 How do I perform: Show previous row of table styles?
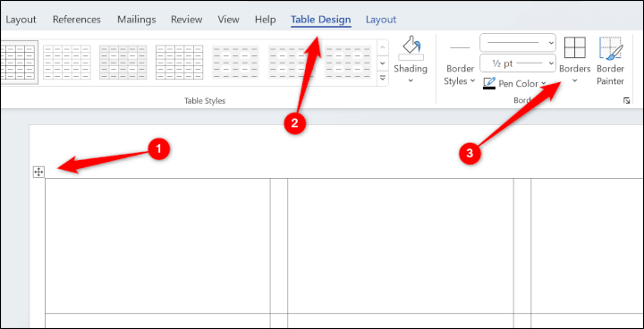point(383,47)
